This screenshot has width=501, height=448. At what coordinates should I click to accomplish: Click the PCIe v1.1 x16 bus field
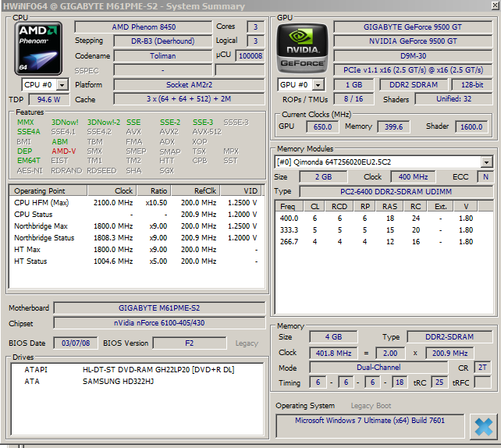(413, 70)
